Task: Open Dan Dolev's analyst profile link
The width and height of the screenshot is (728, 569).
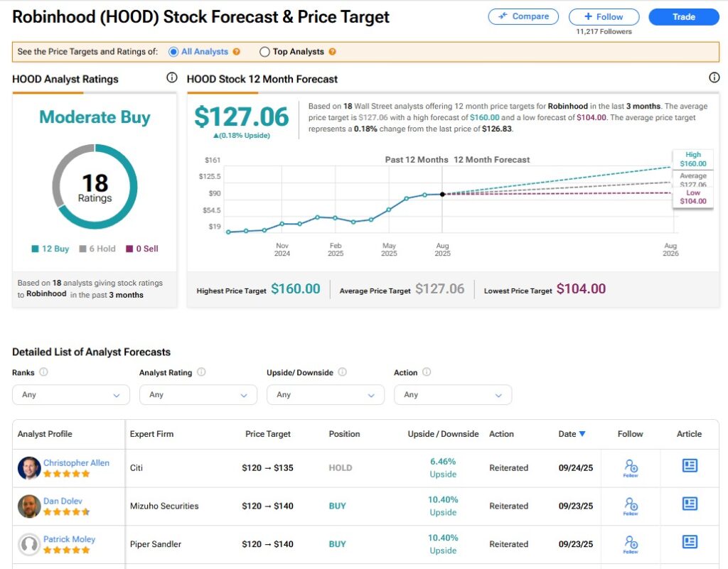Action: [x=63, y=501]
